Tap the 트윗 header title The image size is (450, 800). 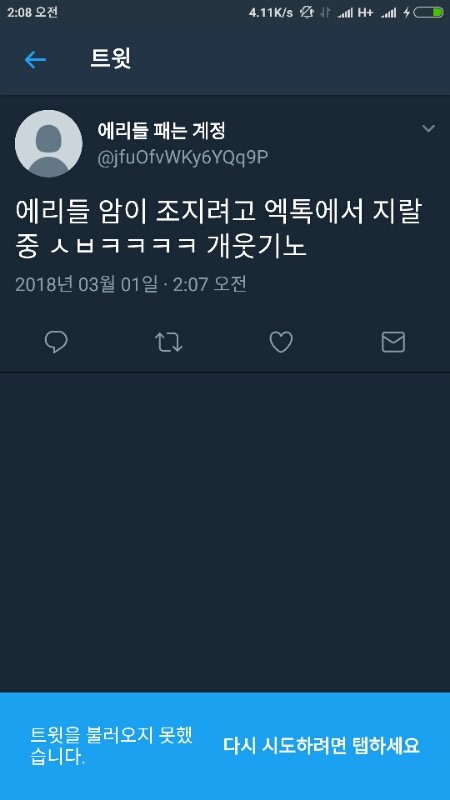(111, 59)
